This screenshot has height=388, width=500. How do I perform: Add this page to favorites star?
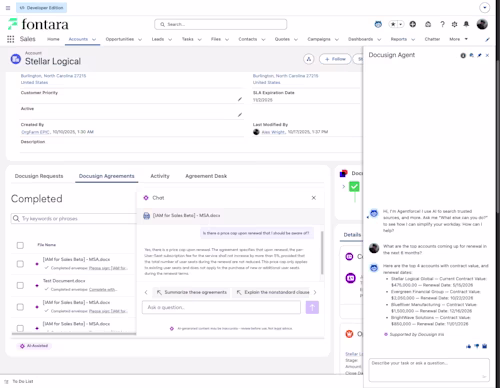coord(393,24)
